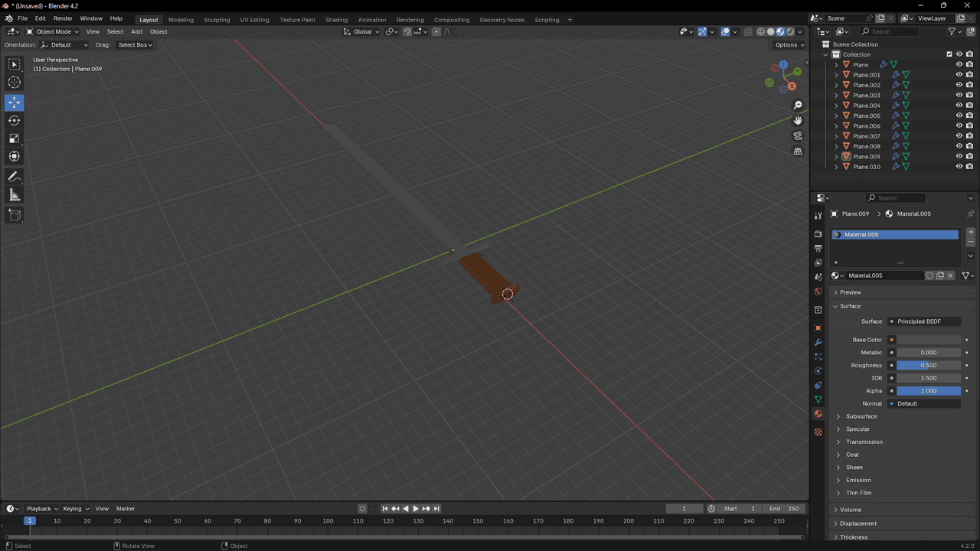Toggle visibility of Plane.007
This screenshot has width=980, height=551.
click(x=959, y=136)
